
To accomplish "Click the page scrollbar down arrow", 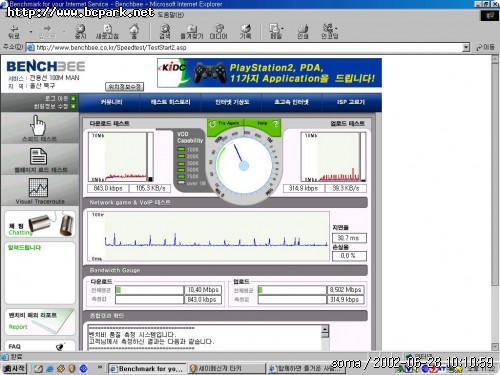I will (495, 347).
